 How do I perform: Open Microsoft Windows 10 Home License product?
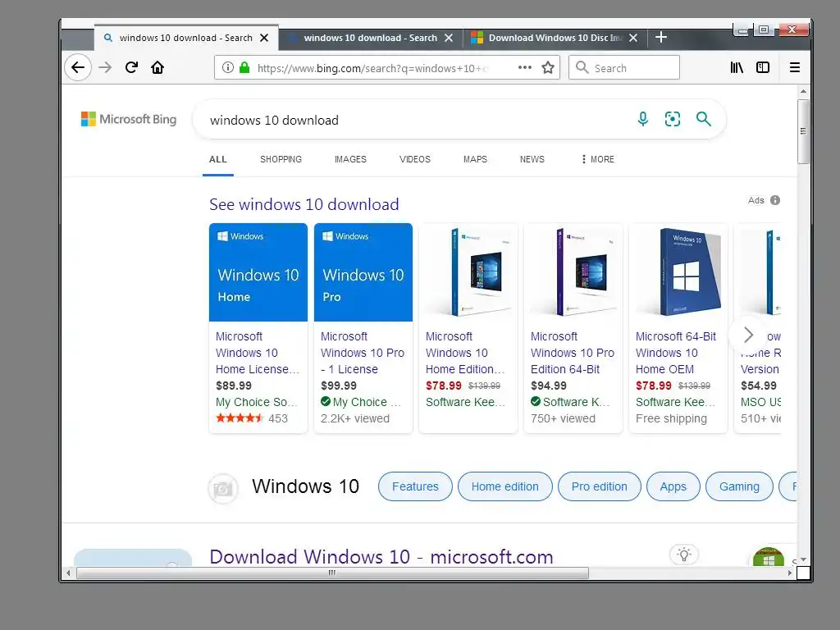(x=257, y=353)
